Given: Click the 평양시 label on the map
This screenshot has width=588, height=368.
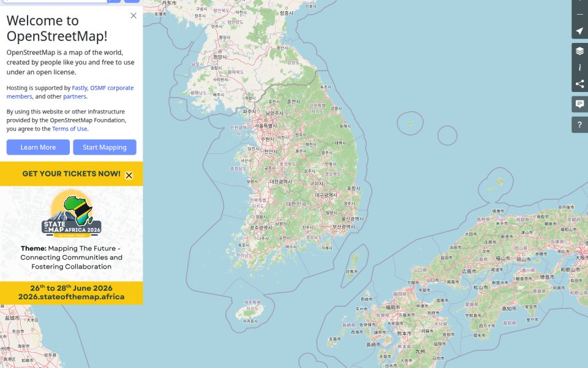Looking at the screenshot, I should coord(220,57).
